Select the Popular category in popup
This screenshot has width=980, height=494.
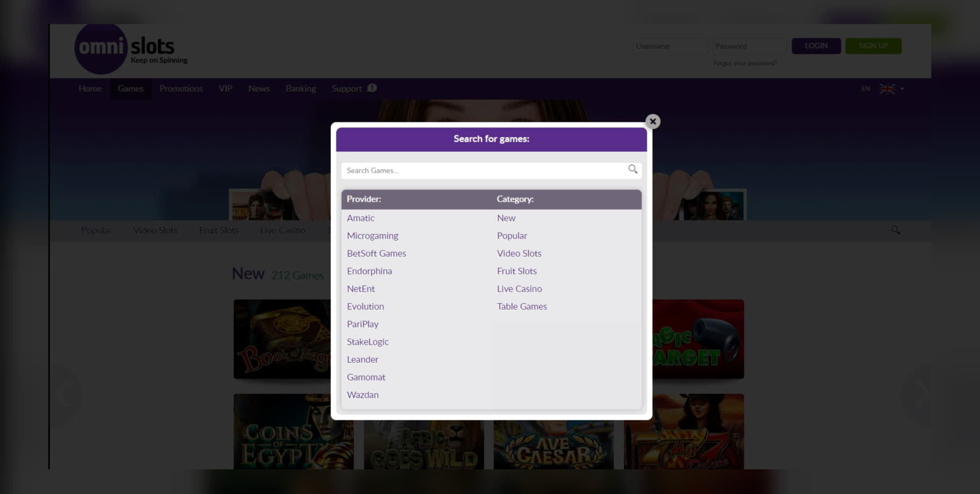pyautogui.click(x=511, y=236)
